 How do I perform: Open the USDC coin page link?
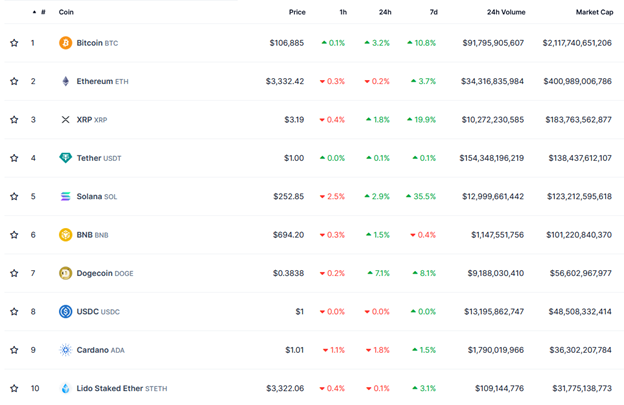(98, 312)
